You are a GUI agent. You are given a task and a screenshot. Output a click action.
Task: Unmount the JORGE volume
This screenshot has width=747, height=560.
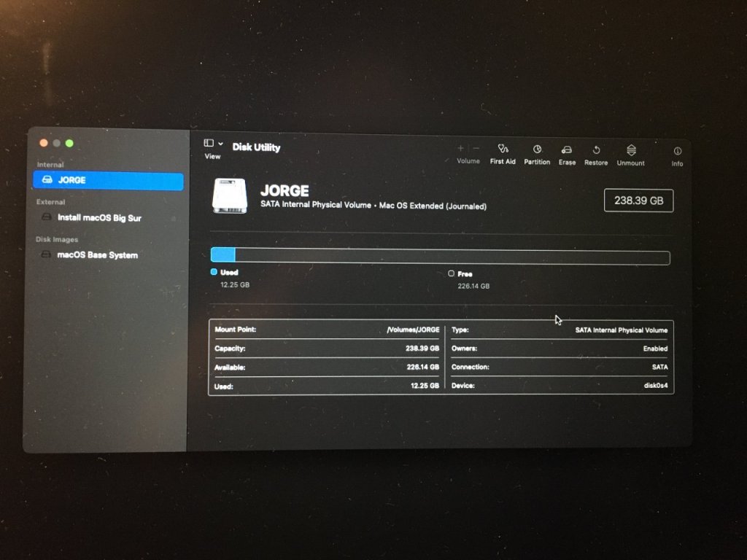coord(631,150)
